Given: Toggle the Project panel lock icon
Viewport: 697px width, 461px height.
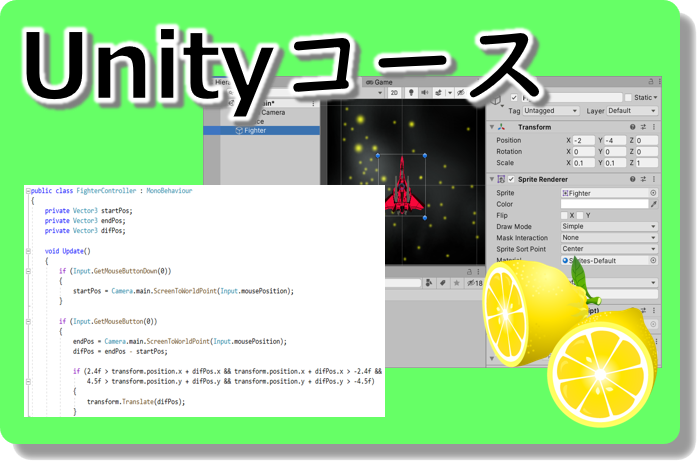Looking at the screenshot, I should 469,272.
